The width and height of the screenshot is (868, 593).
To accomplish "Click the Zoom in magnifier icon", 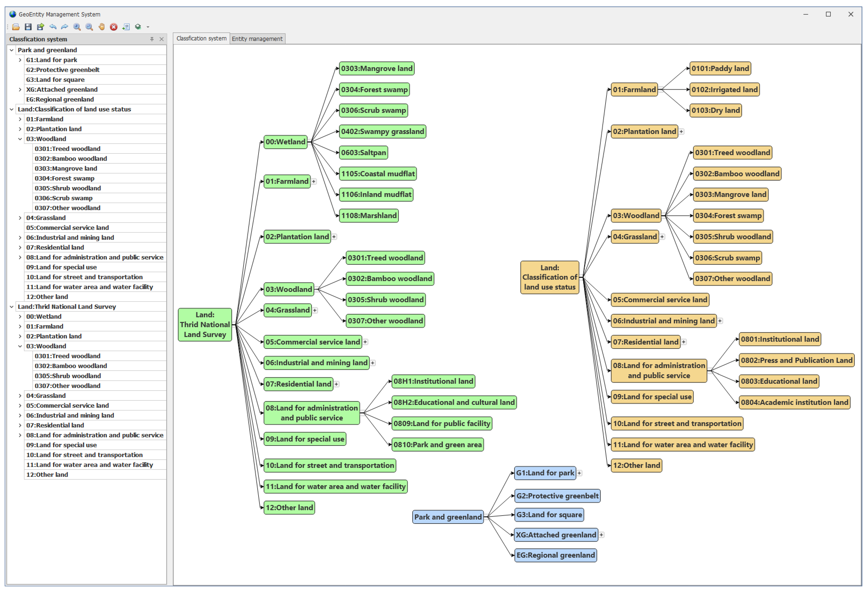I will pyautogui.click(x=77, y=27).
